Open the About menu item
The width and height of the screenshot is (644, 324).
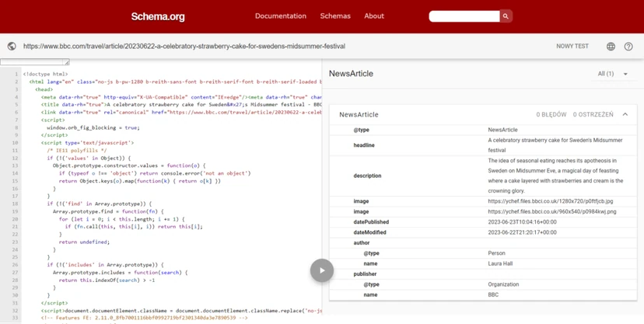pos(374,16)
